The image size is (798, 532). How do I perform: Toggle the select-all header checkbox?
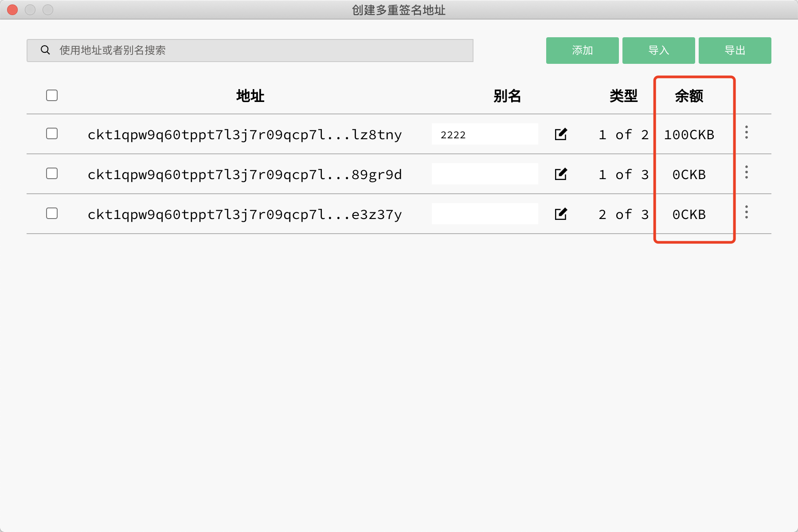pyautogui.click(x=52, y=95)
